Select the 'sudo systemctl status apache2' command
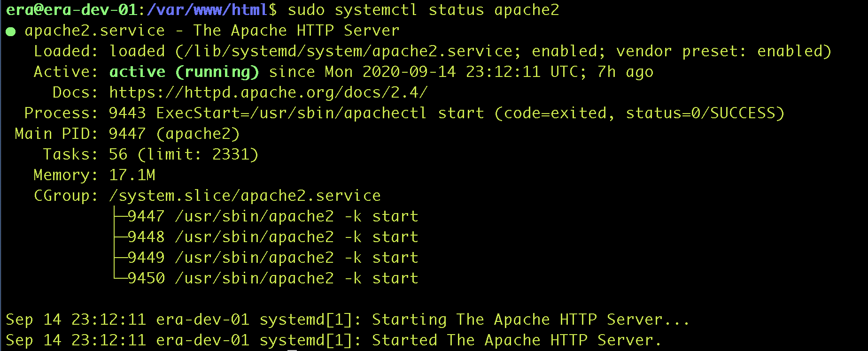 point(423,10)
